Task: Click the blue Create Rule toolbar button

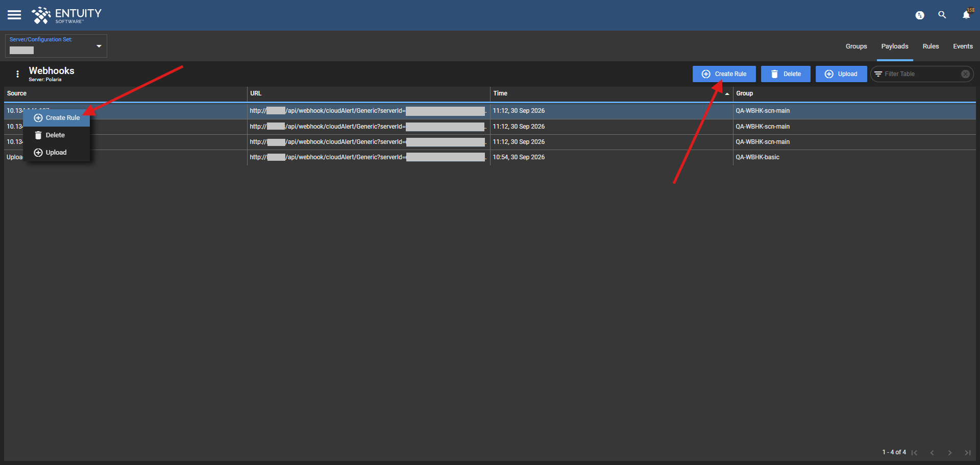Action: pyautogui.click(x=724, y=74)
